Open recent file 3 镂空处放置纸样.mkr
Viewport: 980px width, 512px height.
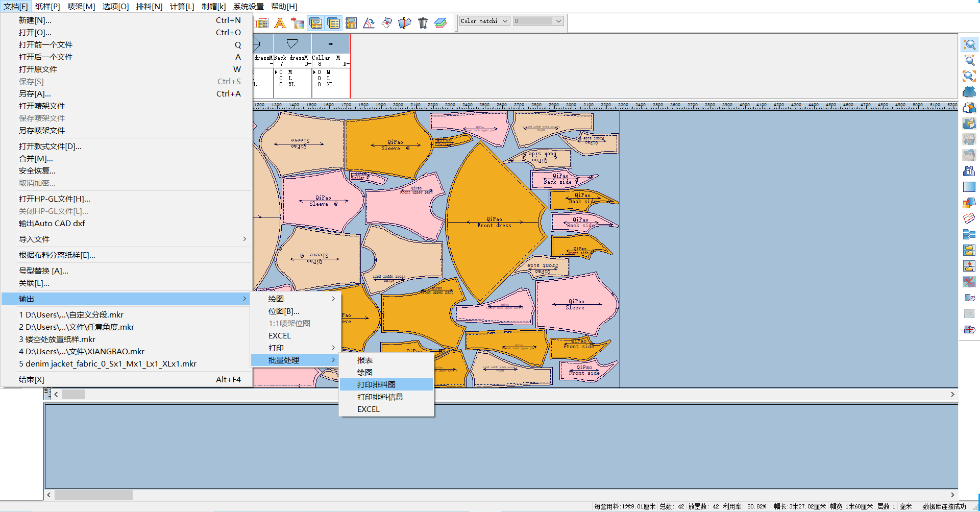point(127,339)
